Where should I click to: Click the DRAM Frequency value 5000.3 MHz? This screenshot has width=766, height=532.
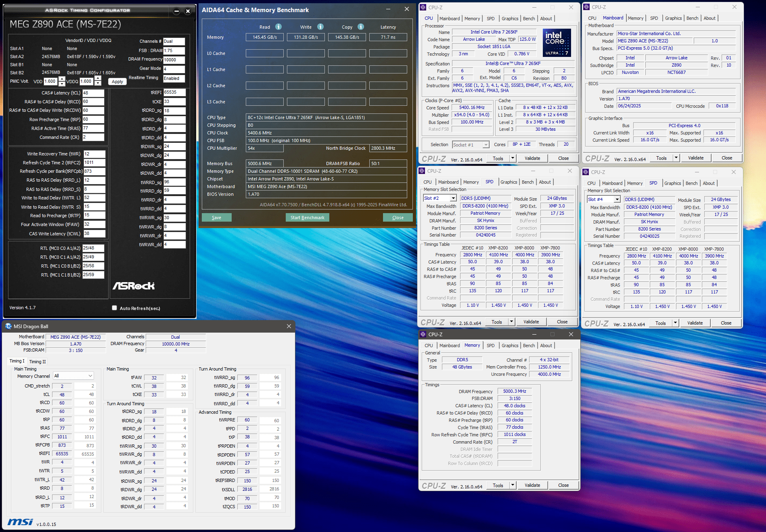point(515,391)
